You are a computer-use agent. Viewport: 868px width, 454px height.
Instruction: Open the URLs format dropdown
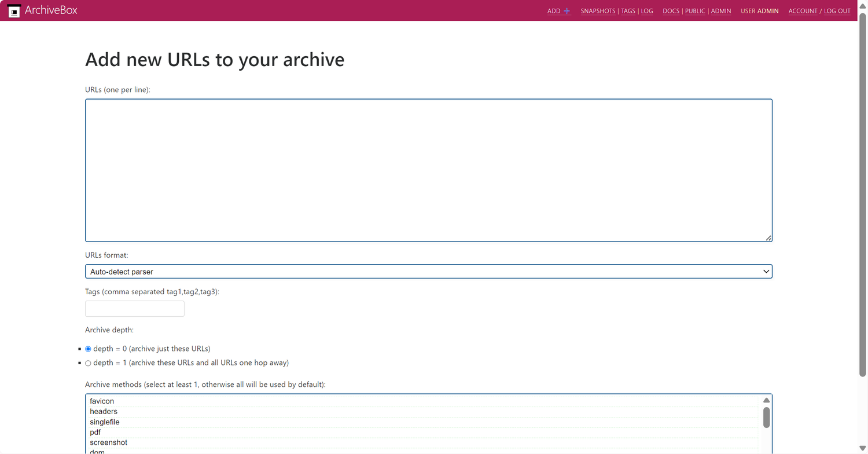coord(429,272)
